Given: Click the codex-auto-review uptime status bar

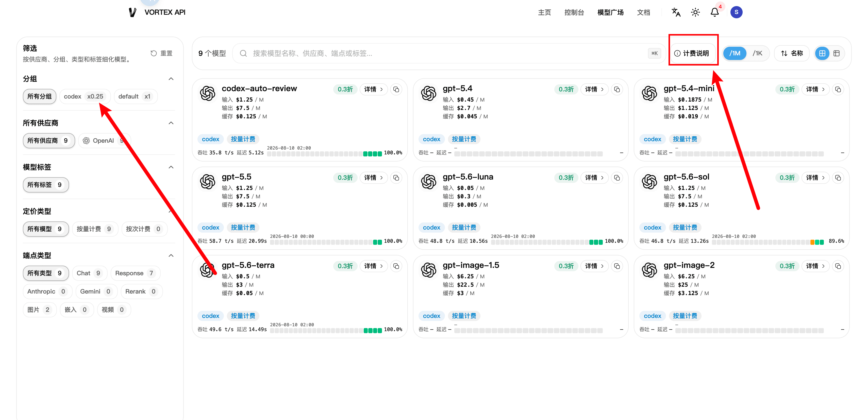Looking at the screenshot, I should pos(325,154).
